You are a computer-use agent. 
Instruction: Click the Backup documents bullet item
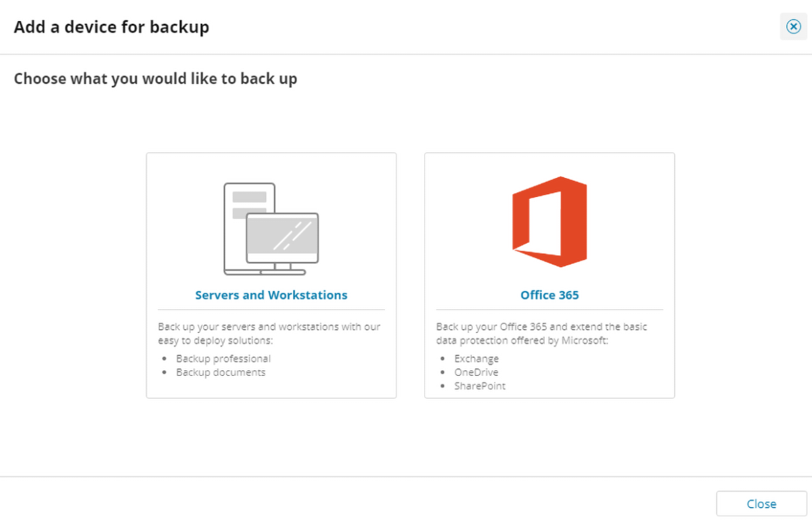[x=221, y=372]
